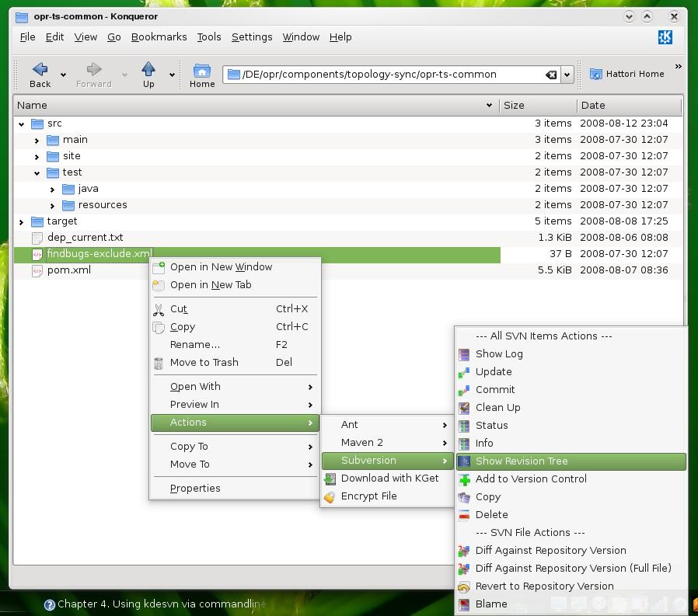Click the Up arrow icon
Image resolution: width=698 pixels, height=616 pixels.
[x=148, y=69]
